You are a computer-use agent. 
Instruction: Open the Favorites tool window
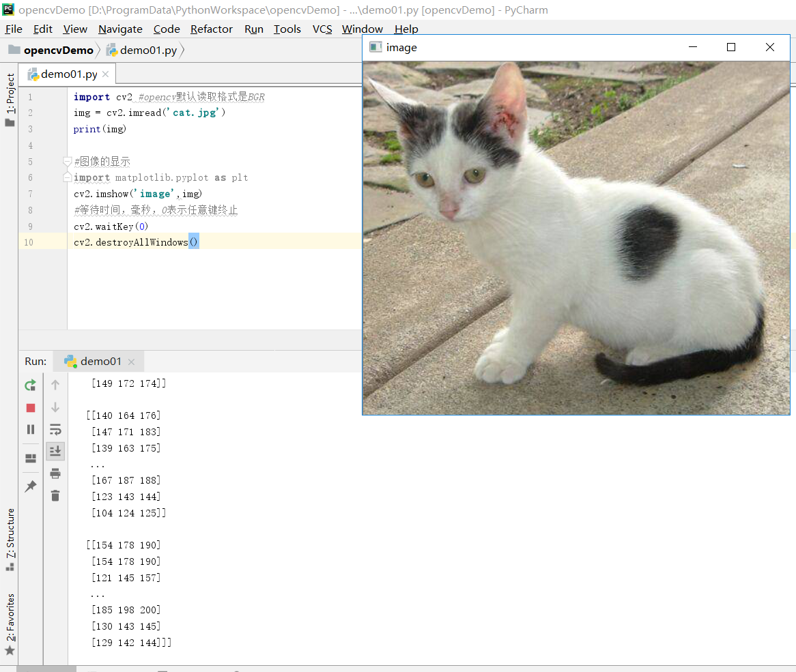point(10,624)
